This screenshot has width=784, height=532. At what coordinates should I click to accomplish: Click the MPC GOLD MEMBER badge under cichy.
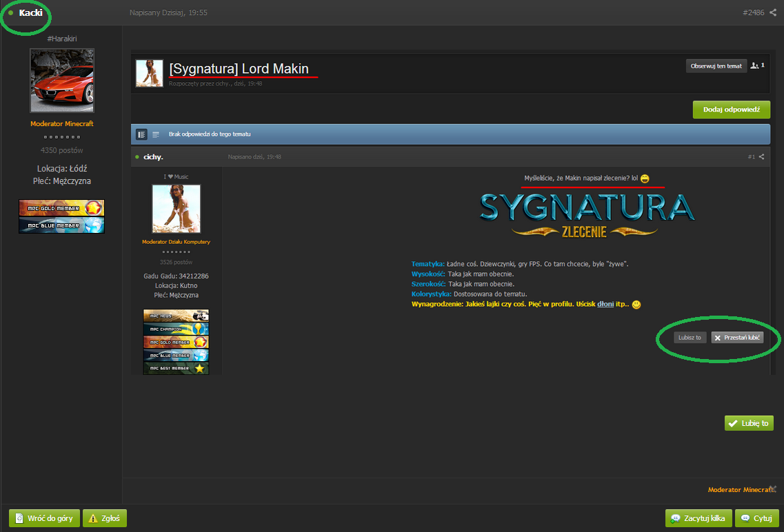[x=176, y=342]
